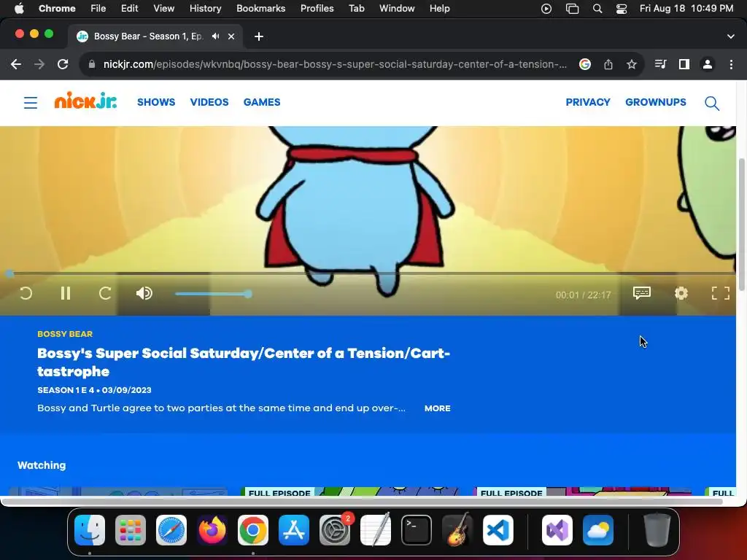
Task: Open a new browser tab
Action: [259, 36]
